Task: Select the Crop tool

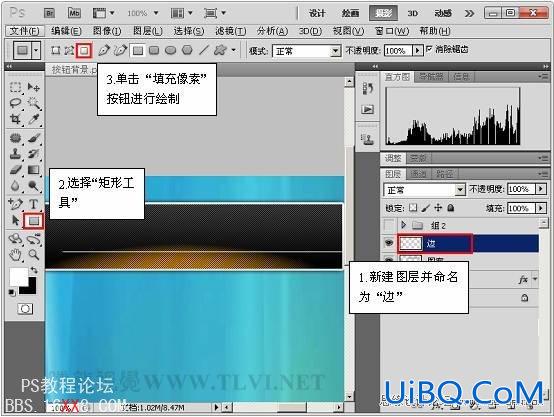Action: coord(15,119)
